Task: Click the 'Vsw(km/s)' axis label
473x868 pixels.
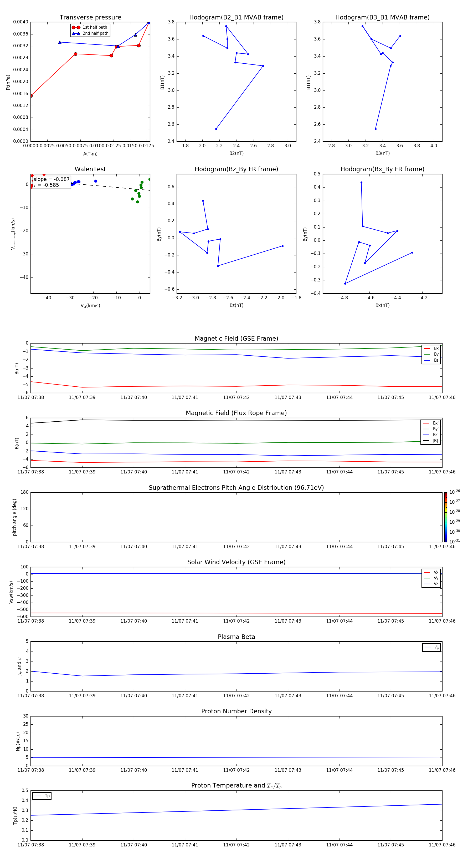Action: point(11,592)
